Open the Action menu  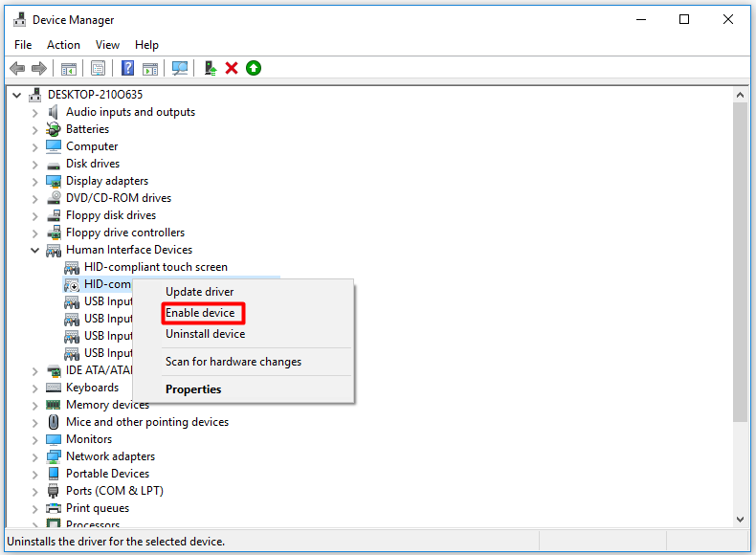pyautogui.click(x=63, y=45)
